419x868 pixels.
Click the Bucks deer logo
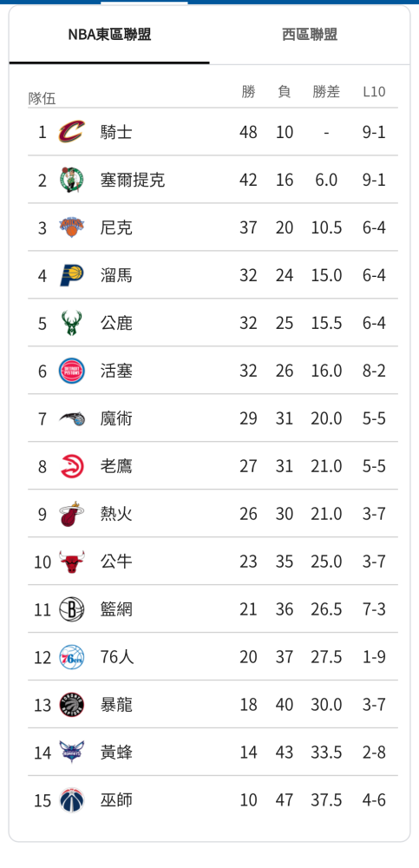[x=72, y=323]
